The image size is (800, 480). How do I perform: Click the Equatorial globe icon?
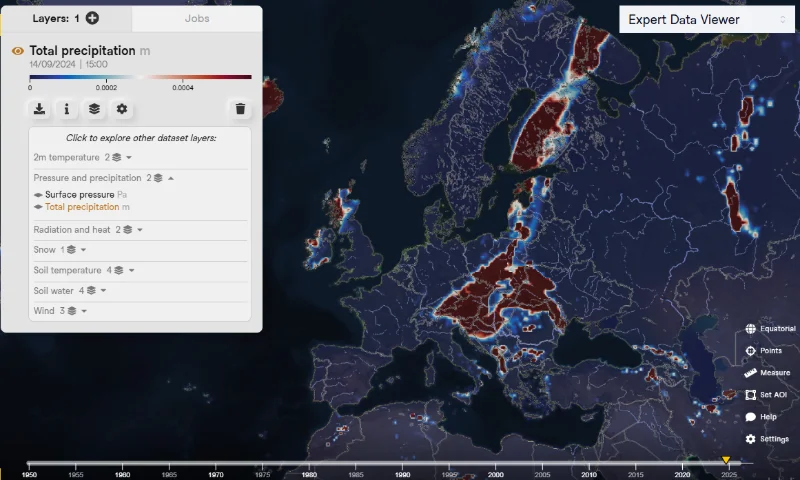point(751,329)
